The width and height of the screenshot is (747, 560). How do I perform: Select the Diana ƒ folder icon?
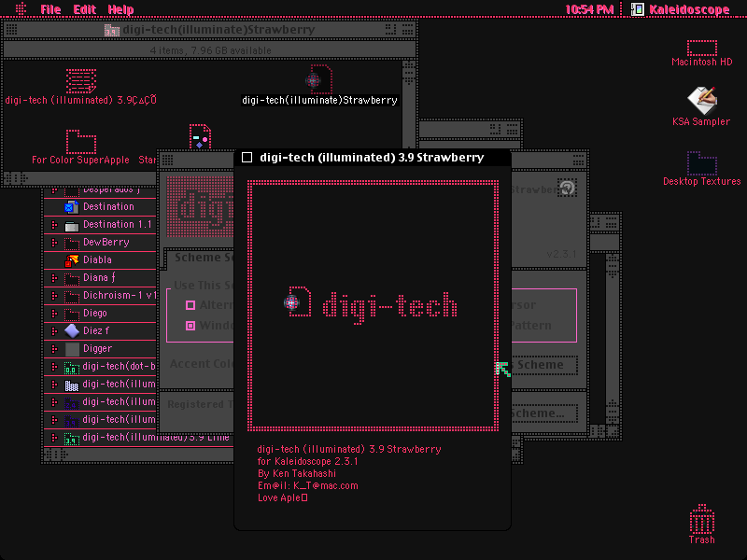click(72, 278)
